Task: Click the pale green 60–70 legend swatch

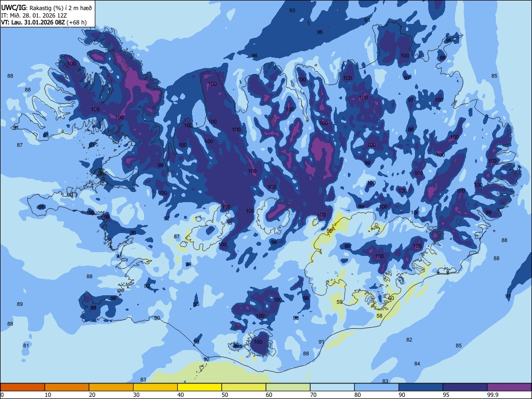Action: [x=288, y=387]
